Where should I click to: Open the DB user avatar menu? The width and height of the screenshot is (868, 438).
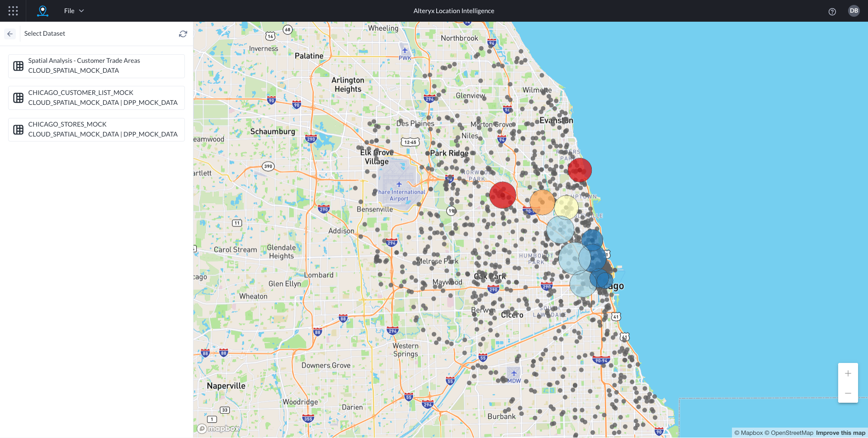tap(854, 11)
